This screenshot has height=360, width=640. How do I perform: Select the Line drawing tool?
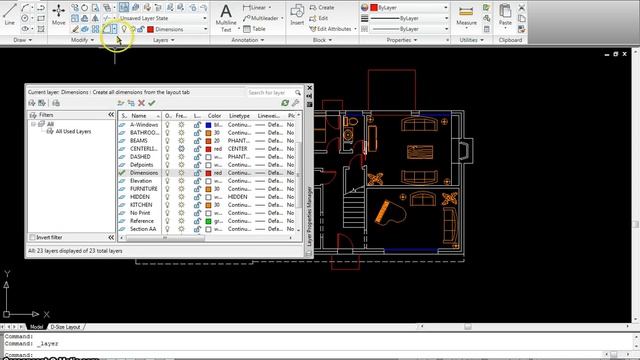[x=9, y=15]
